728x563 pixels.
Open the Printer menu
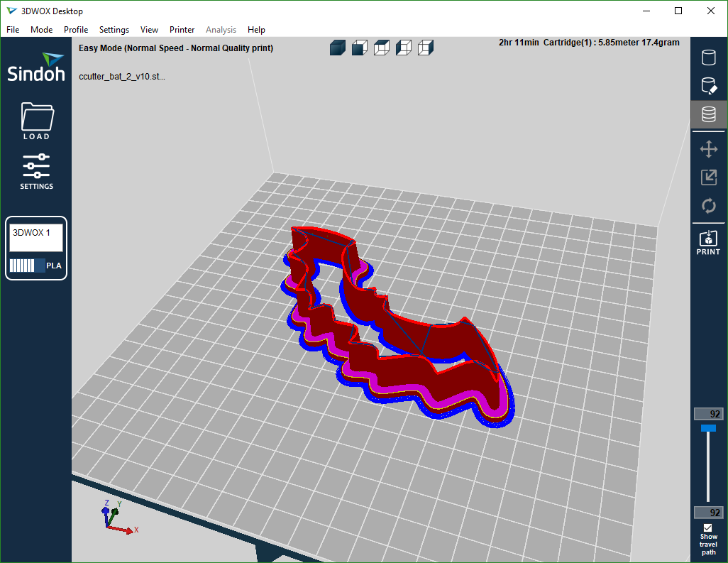click(x=182, y=30)
